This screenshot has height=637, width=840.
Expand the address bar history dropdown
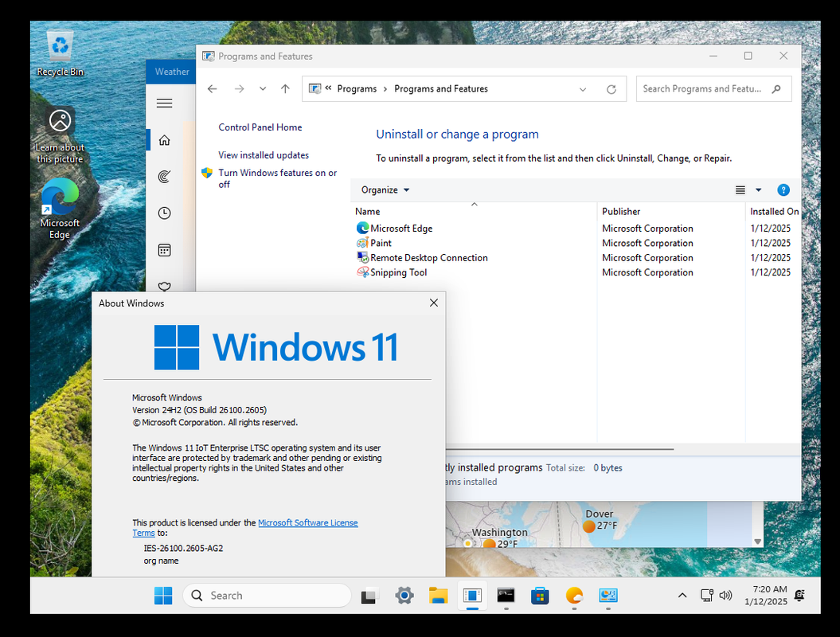coord(583,89)
